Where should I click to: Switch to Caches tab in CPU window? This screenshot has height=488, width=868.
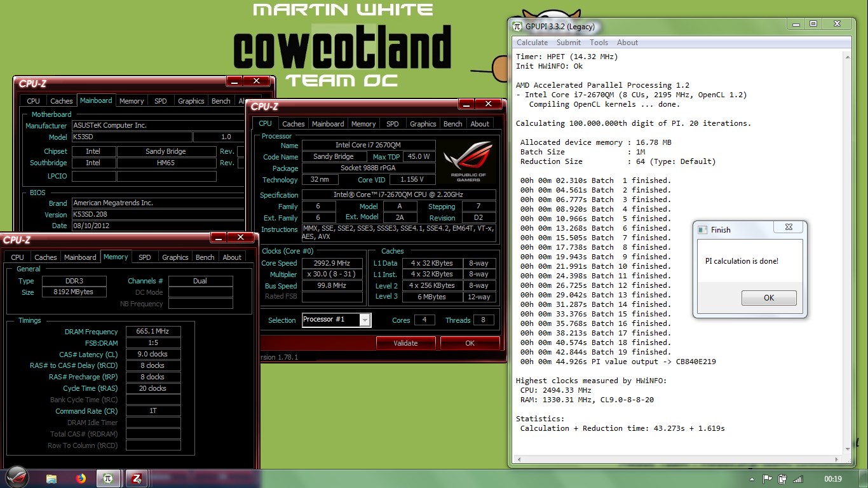coord(293,124)
